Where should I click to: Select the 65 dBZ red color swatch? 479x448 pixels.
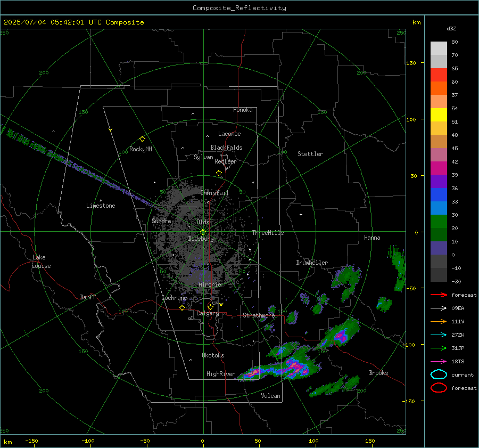pyautogui.click(x=439, y=75)
